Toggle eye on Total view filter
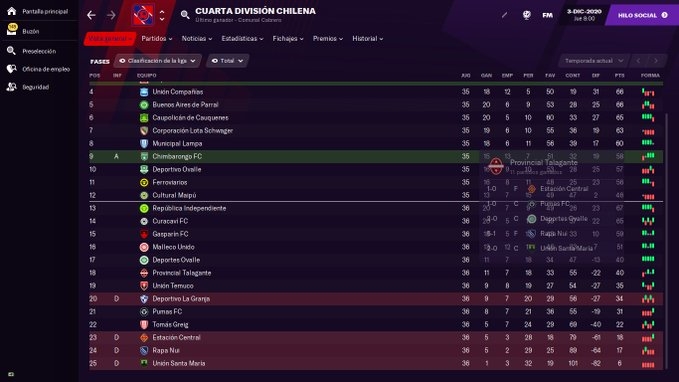679x382 pixels. point(214,61)
